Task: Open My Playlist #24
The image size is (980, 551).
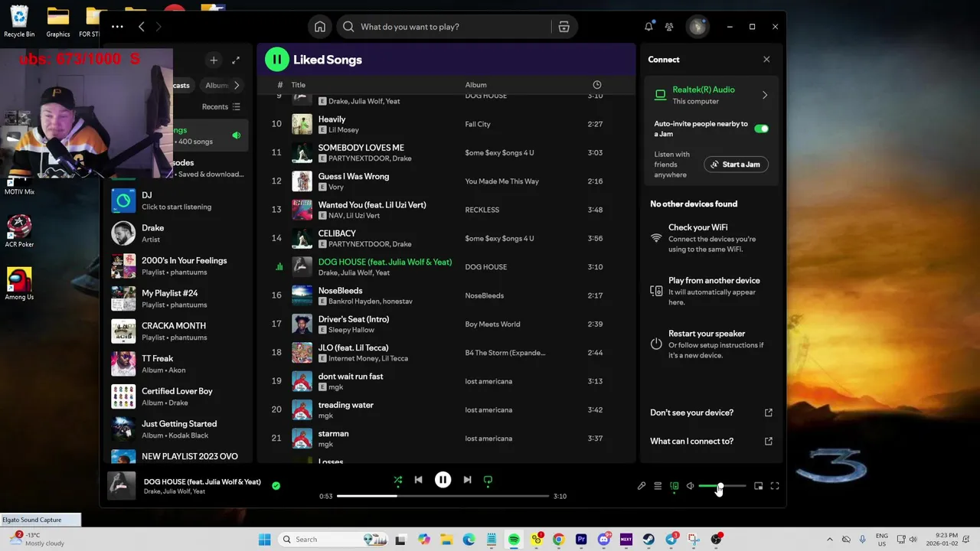Action: (178, 298)
